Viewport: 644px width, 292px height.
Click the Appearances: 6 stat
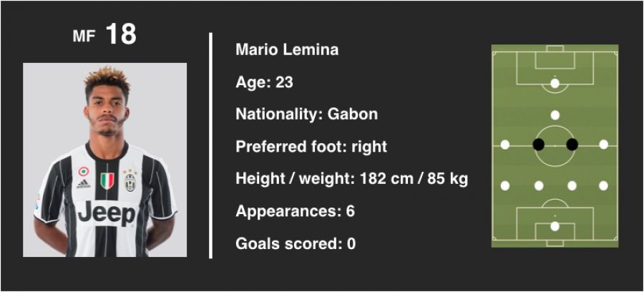pos(295,211)
